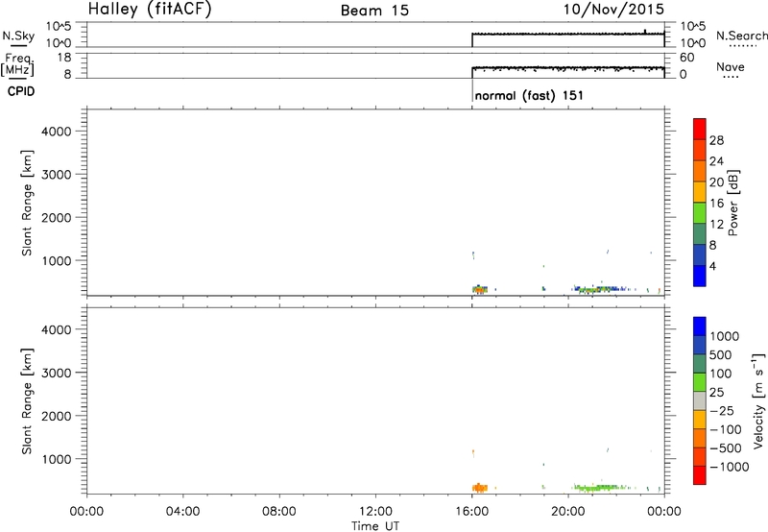Click the Velocity colorbar segment between 25 and 100
Image resolution: width=768 pixels, height=532 pixels.
700,382
